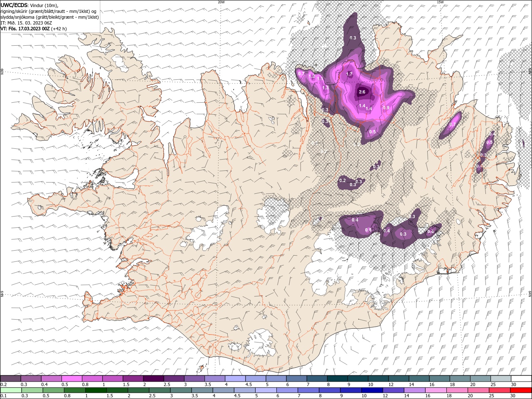Select the bright pink 0.5–0.8 swatch in upper legend
532x399 pixels.
point(71,378)
